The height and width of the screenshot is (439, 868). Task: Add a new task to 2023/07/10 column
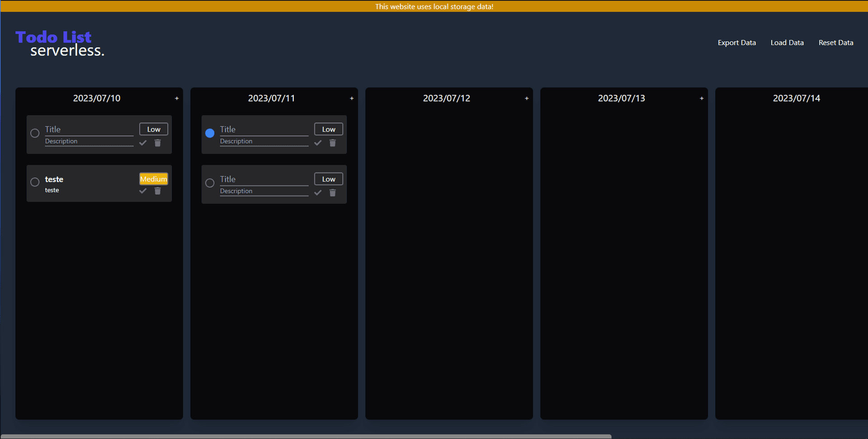(x=177, y=98)
